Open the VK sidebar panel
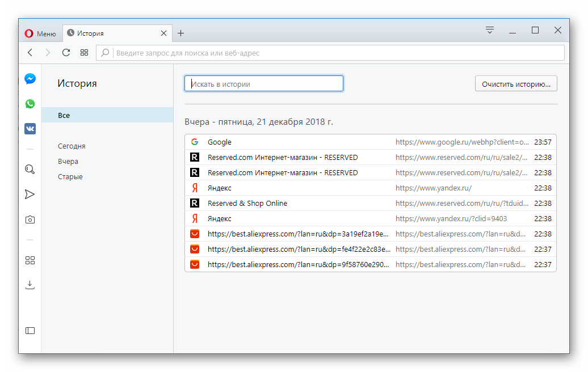 pyautogui.click(x=30, y=129)
